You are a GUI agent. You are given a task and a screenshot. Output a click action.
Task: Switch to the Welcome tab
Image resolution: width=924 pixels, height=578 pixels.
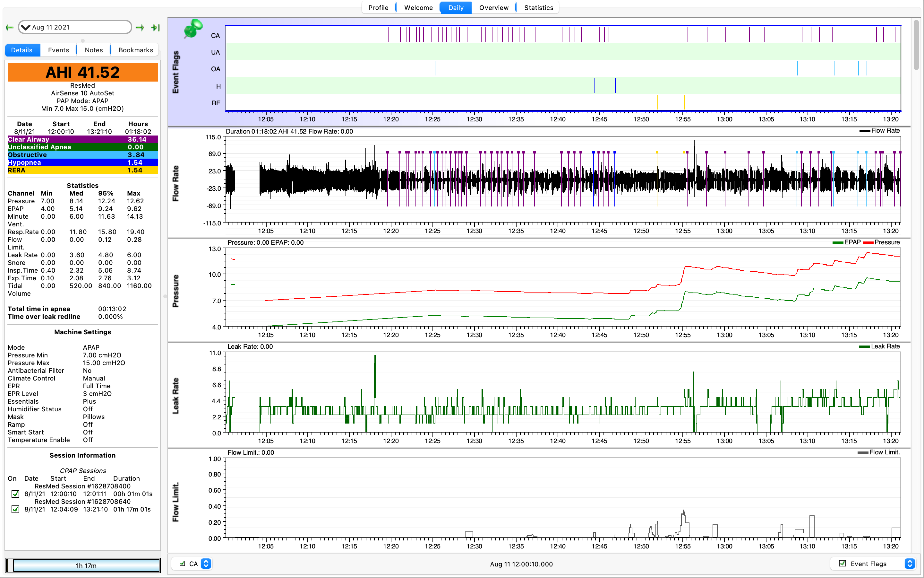418,8
